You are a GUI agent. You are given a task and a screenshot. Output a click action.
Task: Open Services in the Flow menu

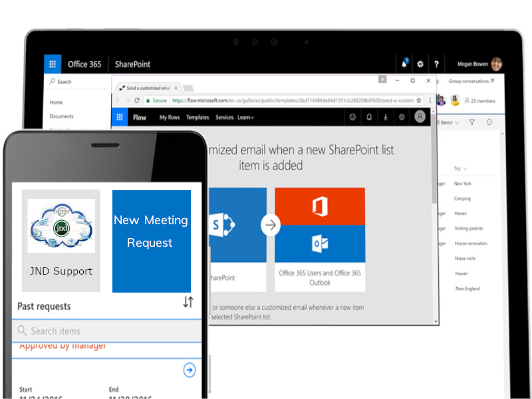[224, 118]
